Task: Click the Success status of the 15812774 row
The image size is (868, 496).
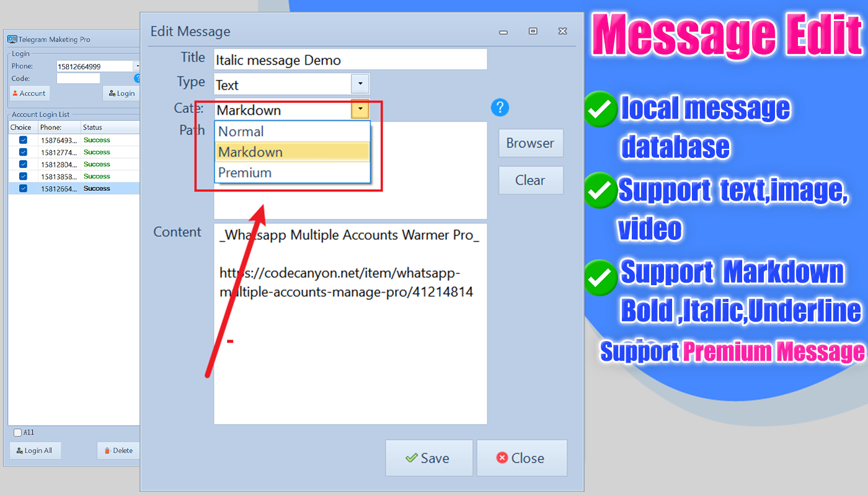Action: (97, 152)
